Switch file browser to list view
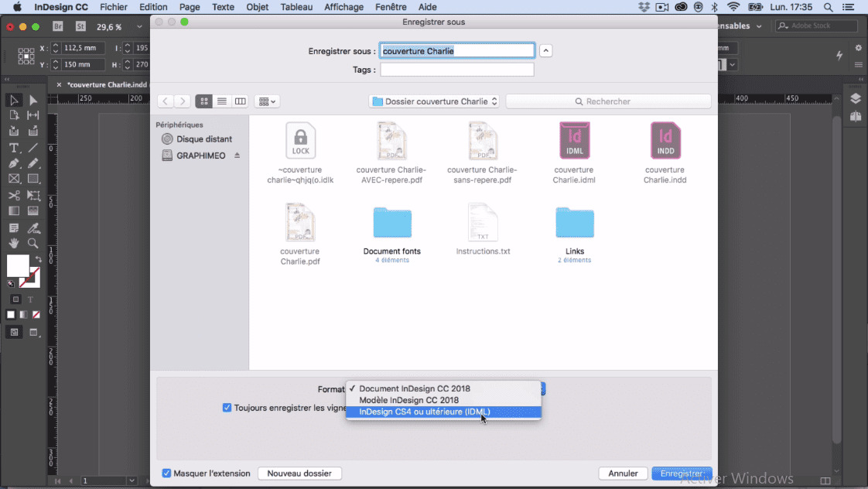 (222, 101)
